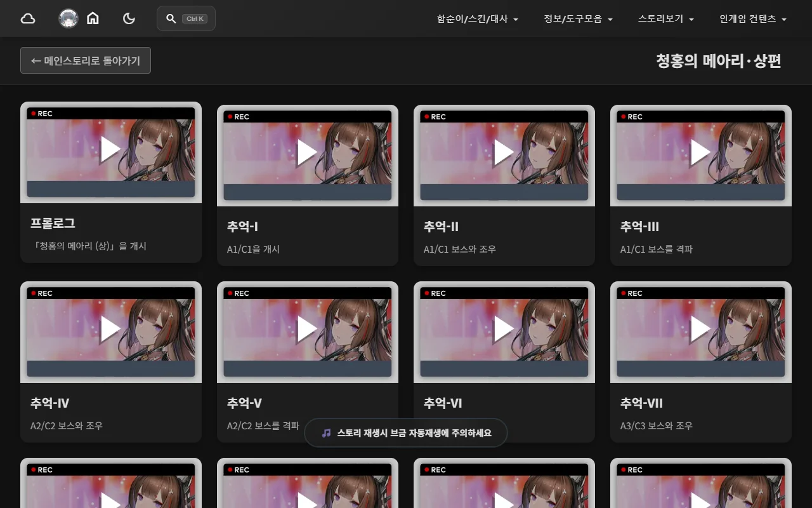812x508 pixels.
Task: Play the 추억-I video
Action: [308, 152]
